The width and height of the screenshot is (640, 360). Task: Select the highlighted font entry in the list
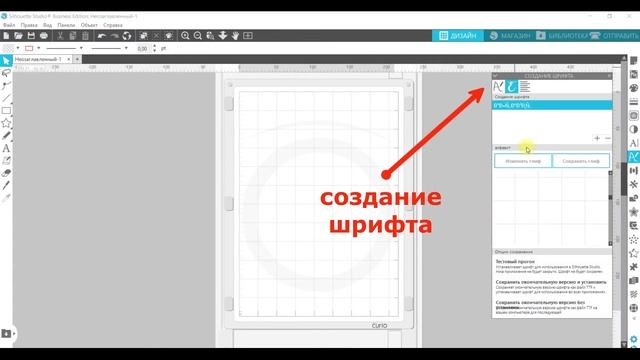click(x=552, y=105)
